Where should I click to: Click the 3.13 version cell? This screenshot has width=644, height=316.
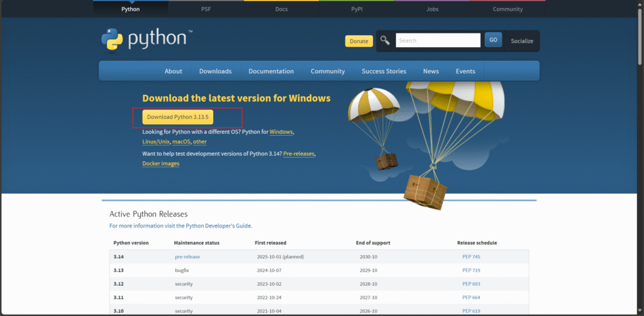[119, 270]
